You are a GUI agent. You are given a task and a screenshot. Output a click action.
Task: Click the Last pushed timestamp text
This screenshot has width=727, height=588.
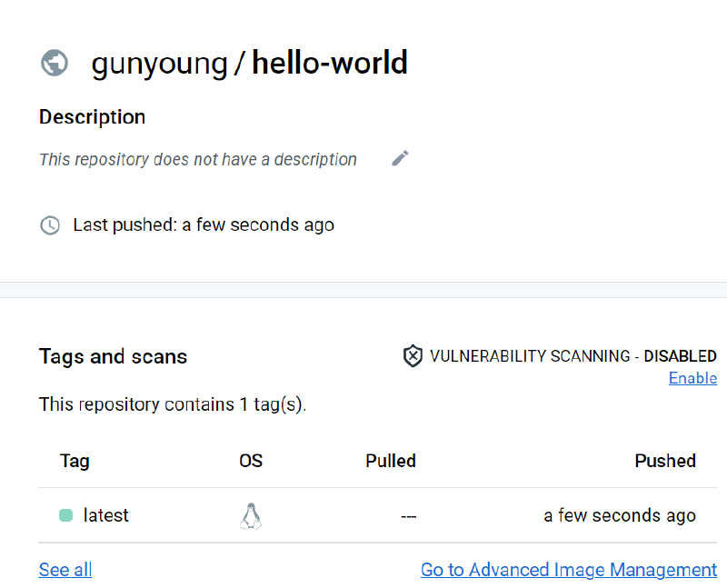coord(204,224)
